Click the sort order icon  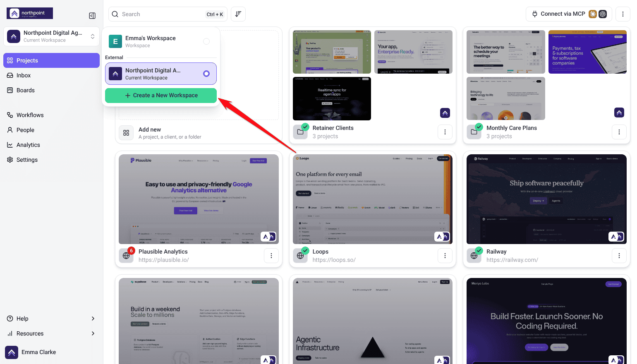point(238,14)
